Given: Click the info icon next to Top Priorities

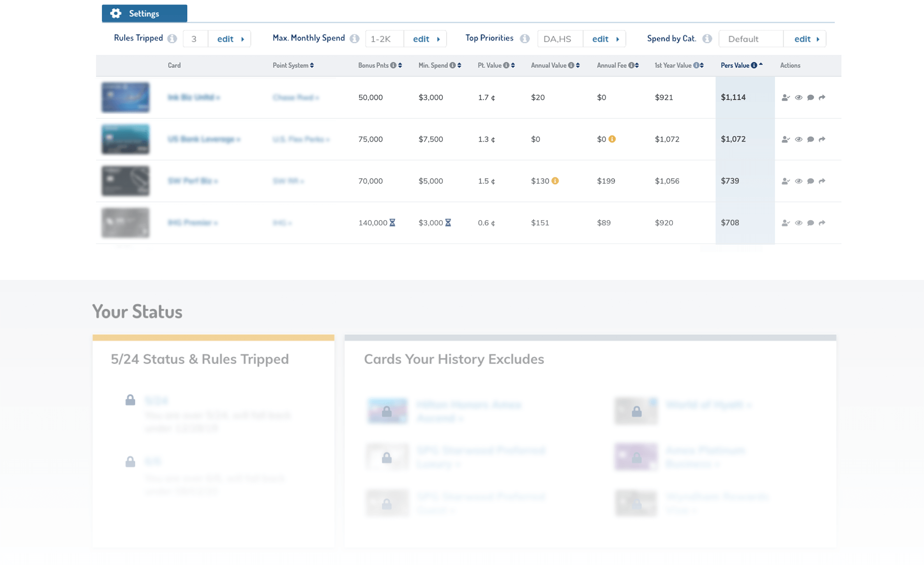Looking at the screenshot, I should click(x=525, y=39).
